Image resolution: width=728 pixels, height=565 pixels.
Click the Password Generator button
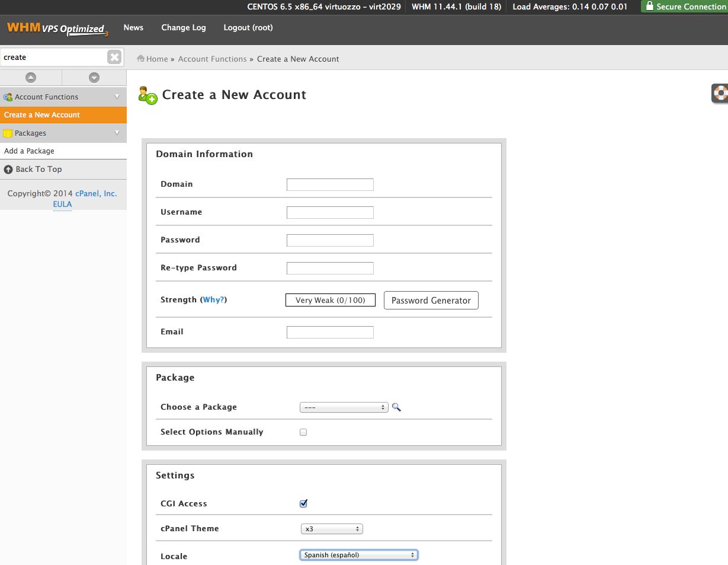(x=431, y=301)
